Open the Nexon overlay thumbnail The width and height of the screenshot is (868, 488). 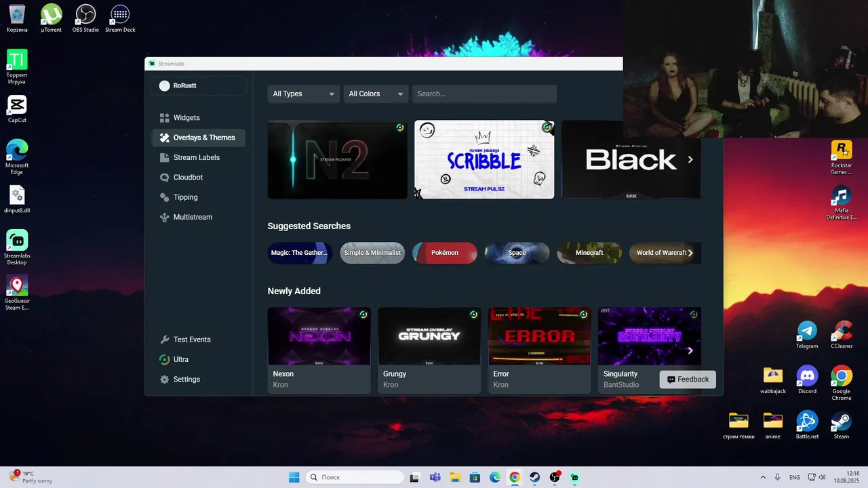[319, 336]
